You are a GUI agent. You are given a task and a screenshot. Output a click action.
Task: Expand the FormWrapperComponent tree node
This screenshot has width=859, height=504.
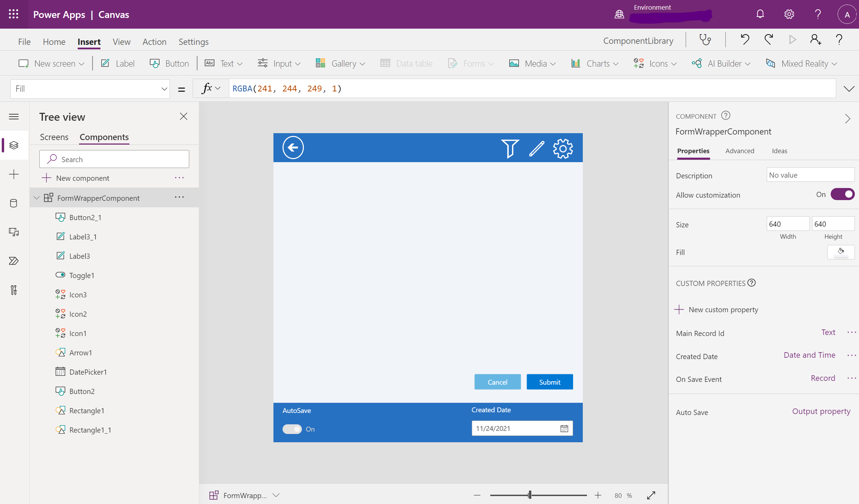[x=37, y=197]
